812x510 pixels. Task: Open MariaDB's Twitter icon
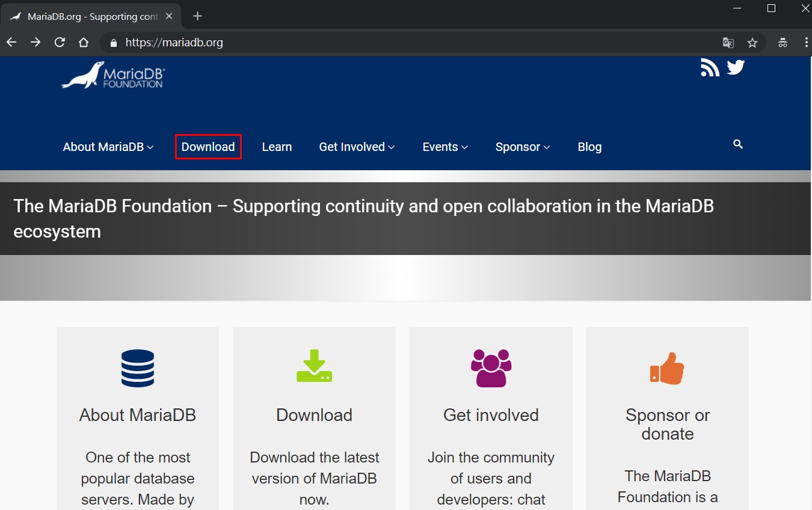pyautogui.click(x=736, y=67)
